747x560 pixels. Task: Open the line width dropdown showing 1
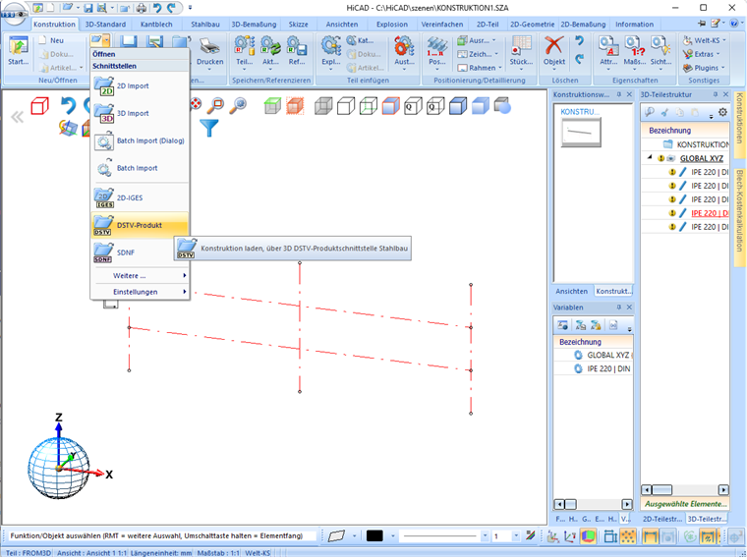pyautogui.click(x=515, y=536)
